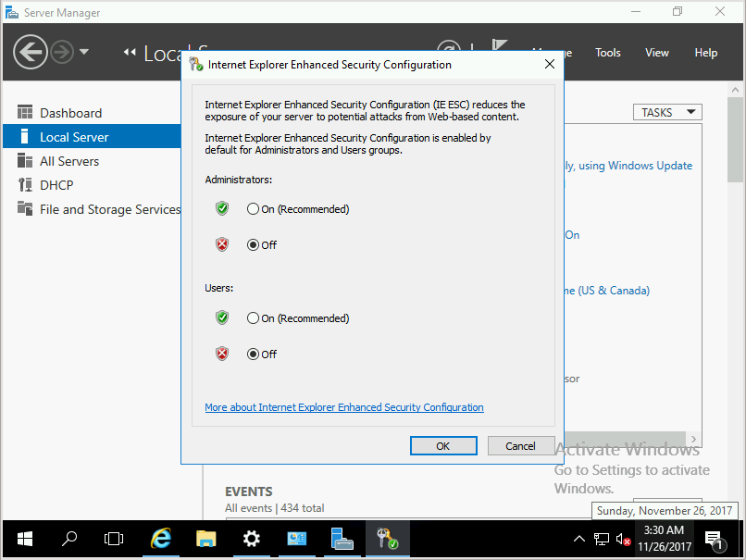Open All Servers in sidebar
The height and width of the screenshot is (560, 746).
click(x=69, y=161)
